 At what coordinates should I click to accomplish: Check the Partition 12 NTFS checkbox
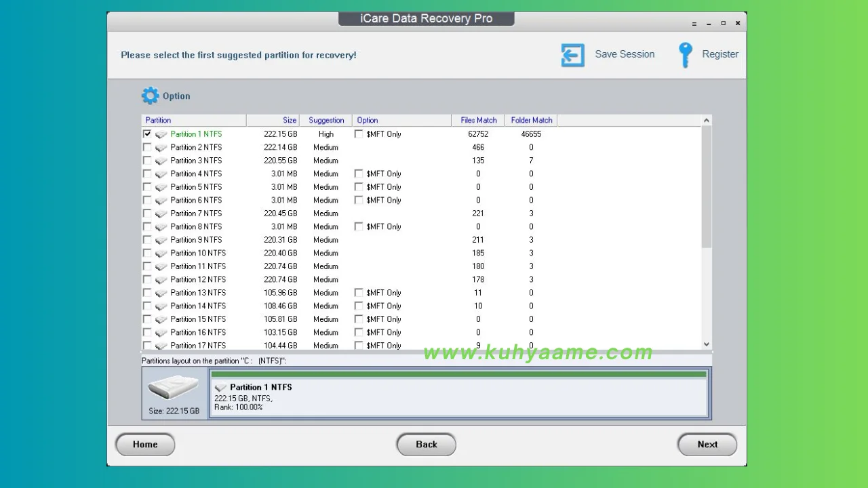point(147,279)
